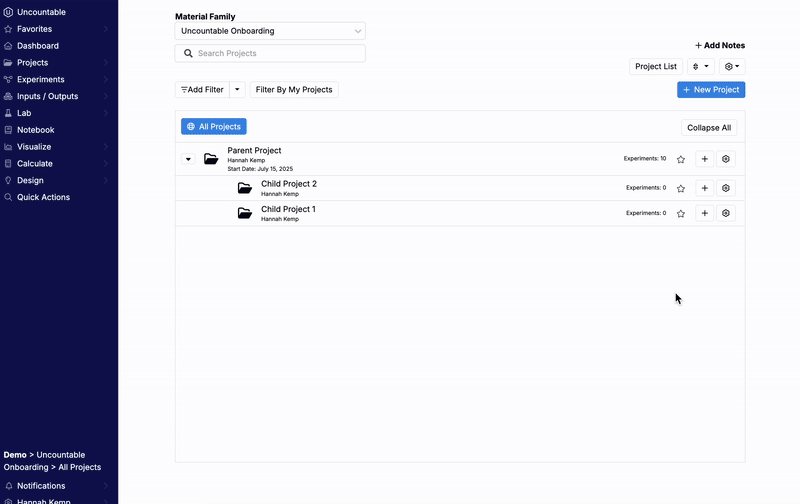This screenshot has height=504, width=800.
Task: Open gear settings for Child Project 1
Action: tap(726, 213)
